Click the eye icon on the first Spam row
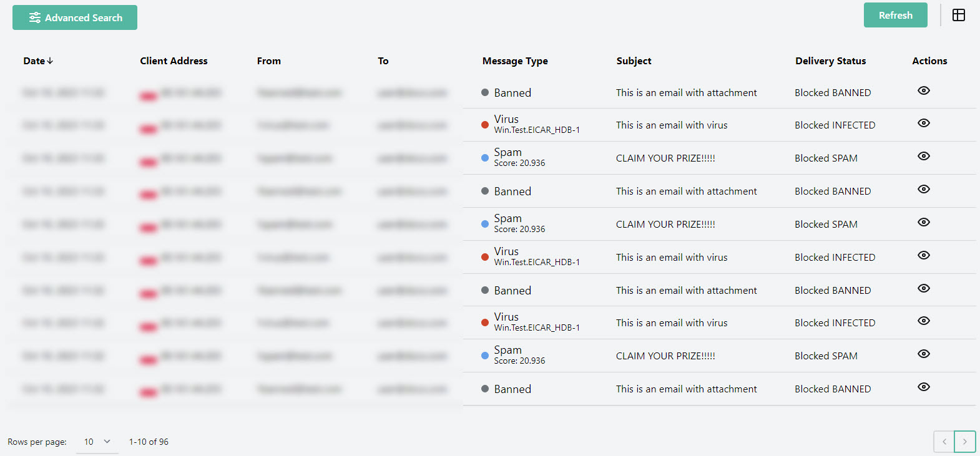Image resolution: width=980 pixels, height=456 pixels. (924, 156)
